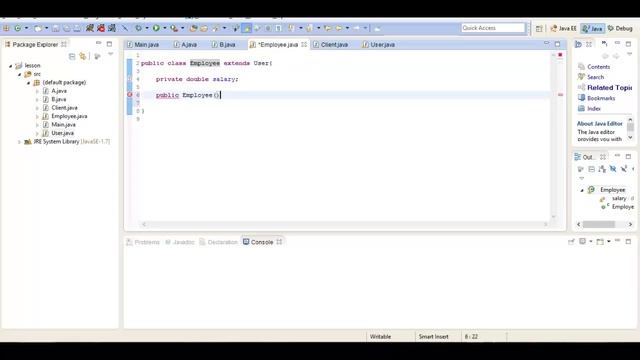640x360 pixels.
Task: Click error marker on line 6 gutter
Action: 130,95
